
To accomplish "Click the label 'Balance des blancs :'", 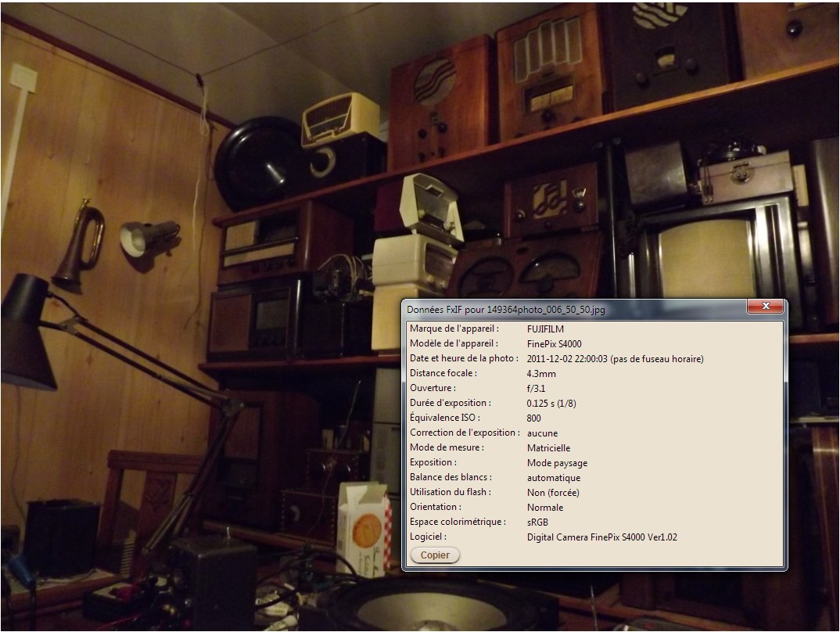I will (451, 477).
